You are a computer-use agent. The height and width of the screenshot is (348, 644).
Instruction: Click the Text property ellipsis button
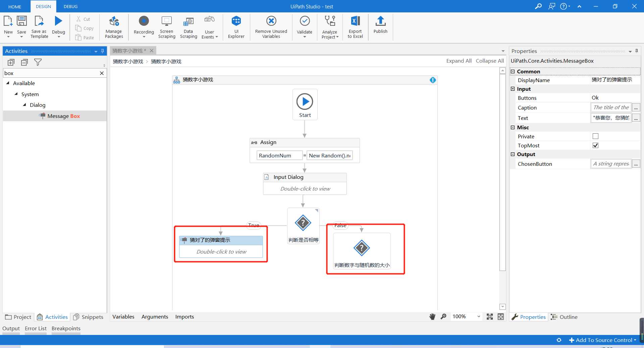point(636,118)
